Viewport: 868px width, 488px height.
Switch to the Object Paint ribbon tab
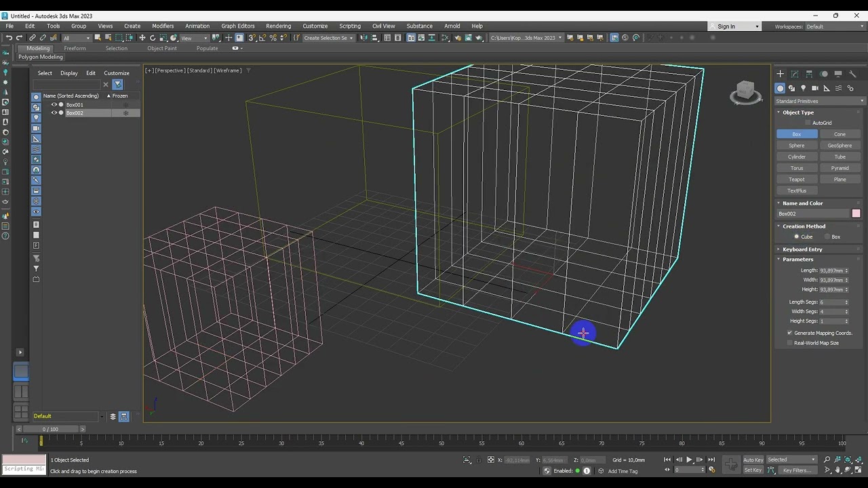(162, 48)
